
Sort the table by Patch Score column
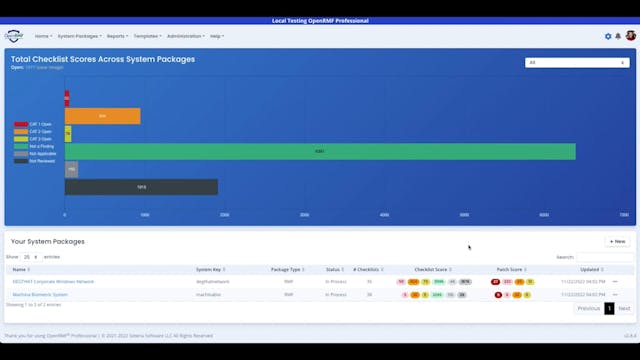click(511, 269)
